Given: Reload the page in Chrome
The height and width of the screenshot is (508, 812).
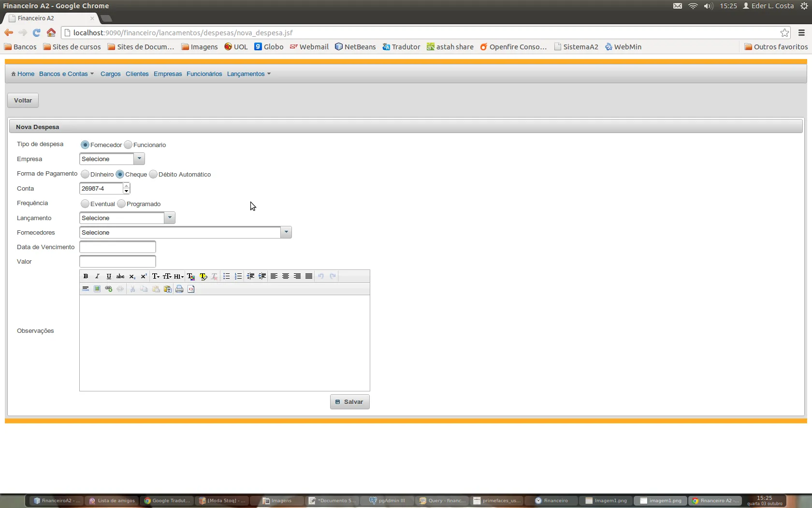Looking at the screenshot, I should point(36,33).
